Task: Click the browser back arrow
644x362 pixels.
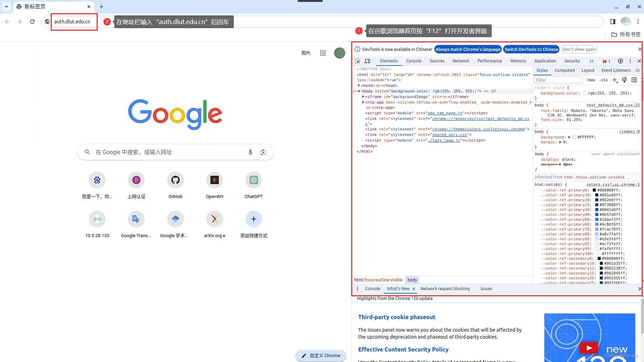Action: coord(7,22)
